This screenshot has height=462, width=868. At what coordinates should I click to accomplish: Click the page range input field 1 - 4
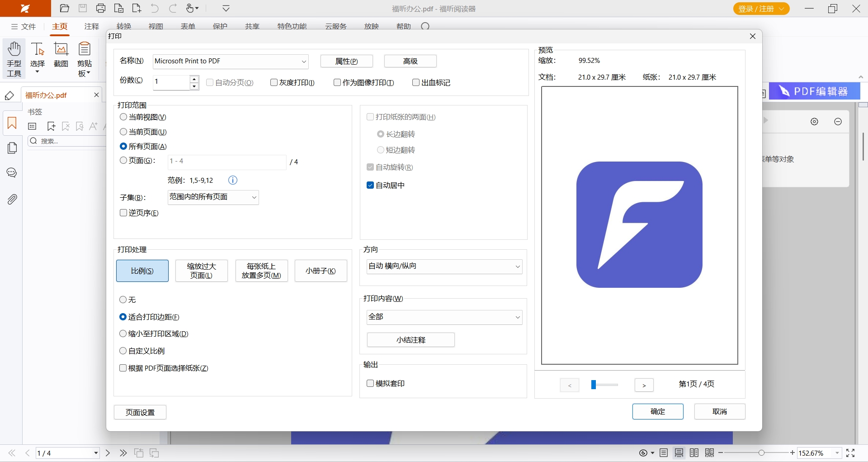[x=227, y=162]
